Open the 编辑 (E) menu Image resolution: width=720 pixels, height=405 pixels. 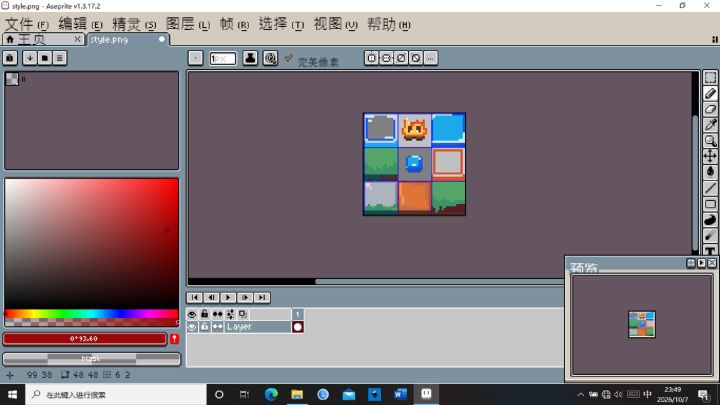(80, 24)
